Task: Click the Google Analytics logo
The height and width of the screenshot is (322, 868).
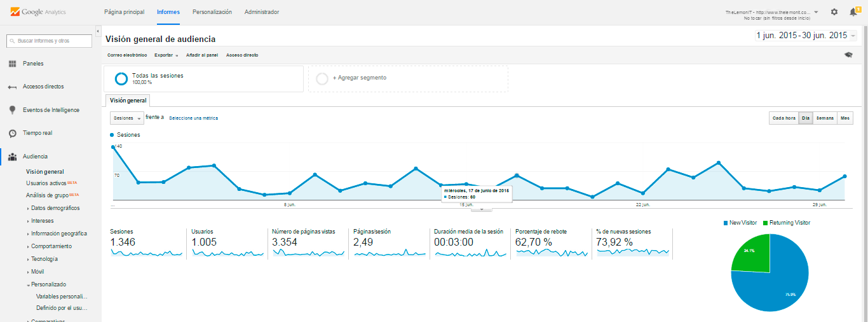Action: pos(38,12)
